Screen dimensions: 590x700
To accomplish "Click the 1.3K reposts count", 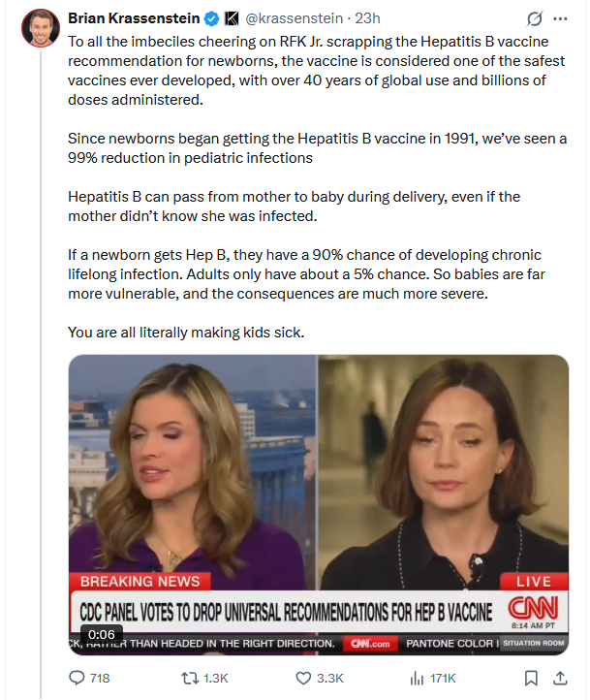I will click(x=216, y=678).
